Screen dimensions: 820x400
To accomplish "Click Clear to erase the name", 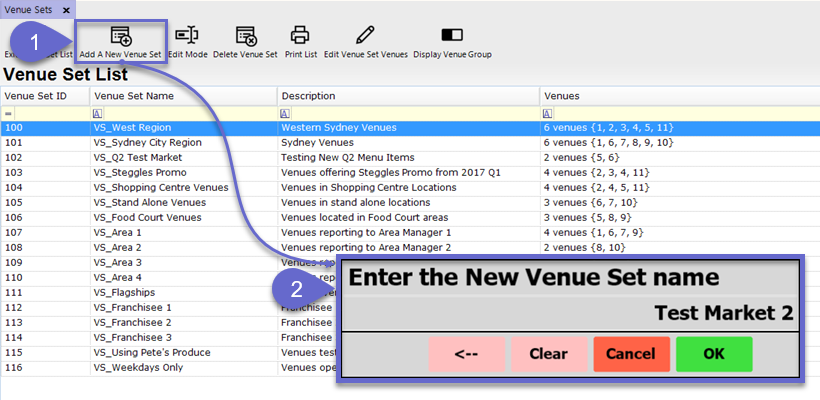I will (x=548, y=354).
